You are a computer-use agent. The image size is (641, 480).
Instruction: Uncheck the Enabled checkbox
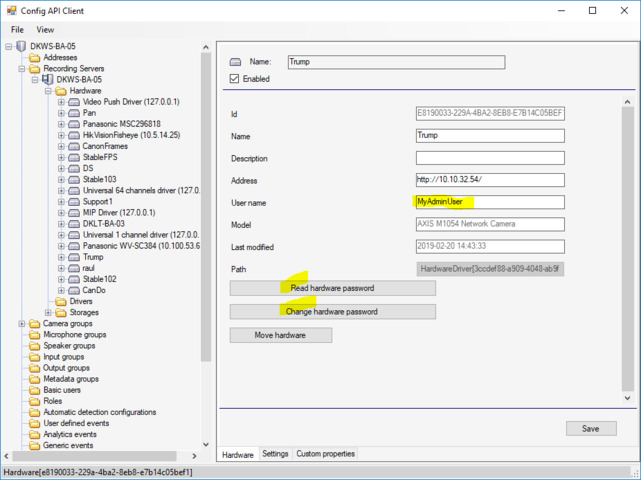(235, 79)
